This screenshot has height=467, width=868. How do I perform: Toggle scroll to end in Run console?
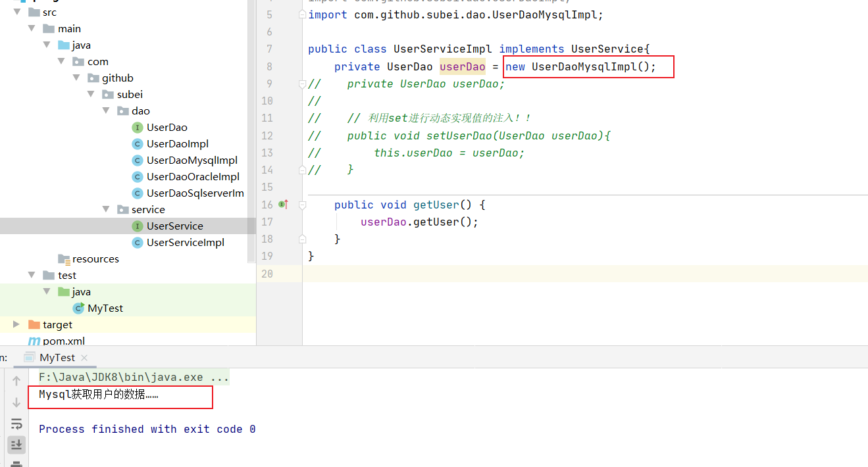tap(16, 445)
